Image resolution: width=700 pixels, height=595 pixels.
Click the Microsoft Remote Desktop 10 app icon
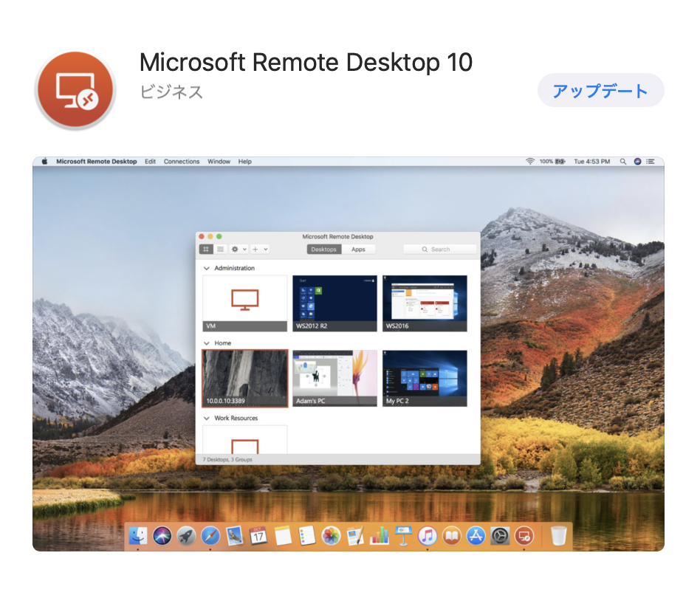coord(75,89)
